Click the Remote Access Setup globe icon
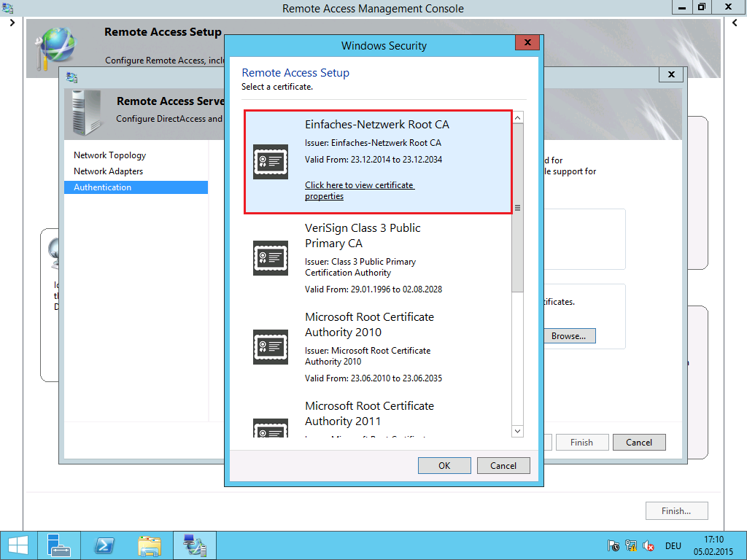Viewport: 747px width, 560px height. [x=56, y=48]
